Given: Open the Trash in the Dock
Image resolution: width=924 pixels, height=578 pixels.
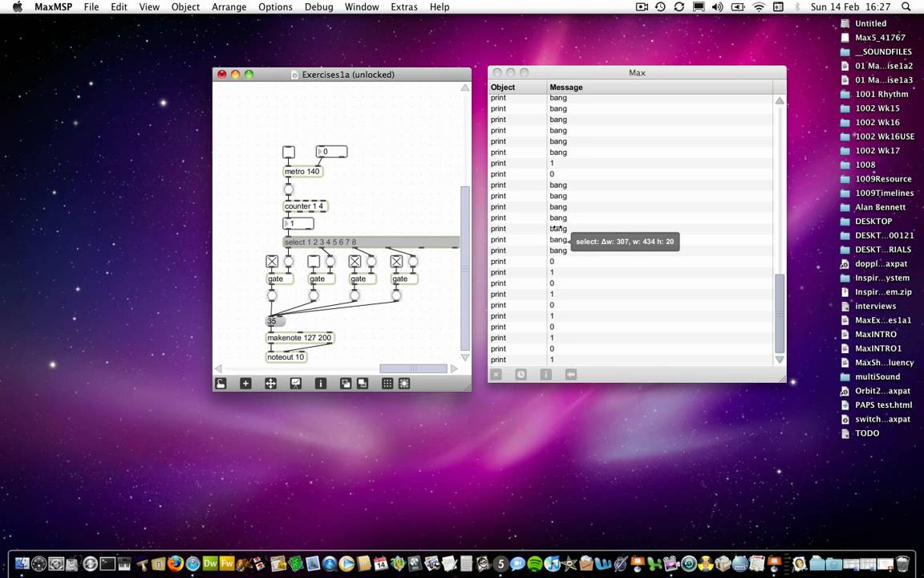Looking at the screenshot, I should point(903,564).
